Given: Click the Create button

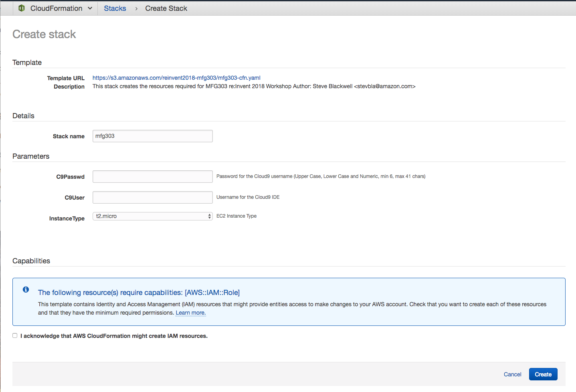Looking at the screenshot, I should (x=543, y=374).
